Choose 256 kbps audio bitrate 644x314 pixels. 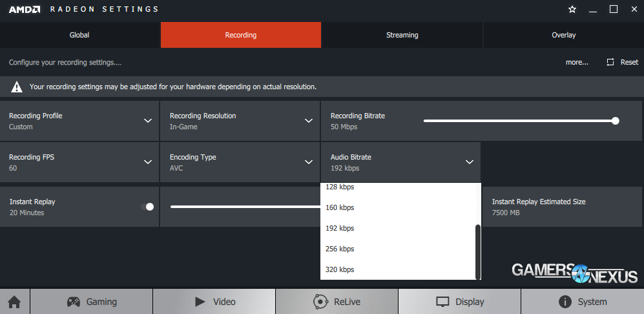tap(397, 249)
